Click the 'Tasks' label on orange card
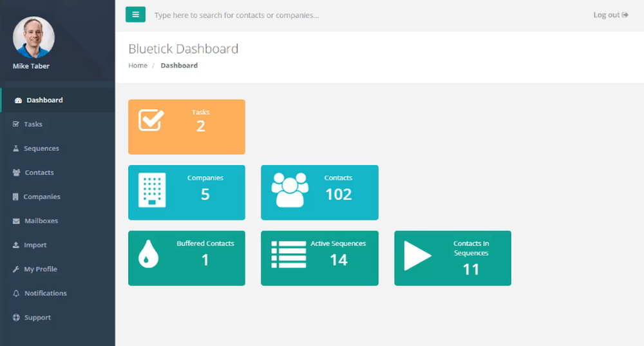The height and width of the screenshot is (346, 644). [x=201, y=112]
